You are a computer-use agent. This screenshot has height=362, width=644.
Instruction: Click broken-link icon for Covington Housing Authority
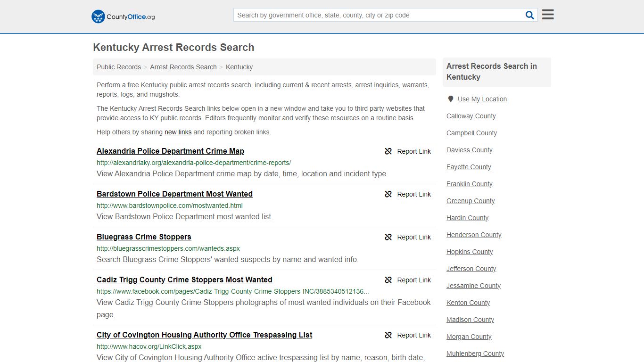click(x=388, y=335)
